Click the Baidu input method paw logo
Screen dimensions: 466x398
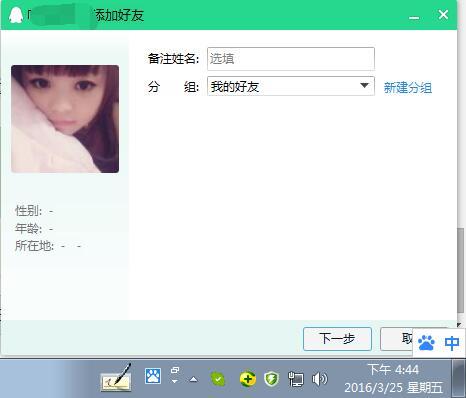pyautogui.click(x=426, y=343)
